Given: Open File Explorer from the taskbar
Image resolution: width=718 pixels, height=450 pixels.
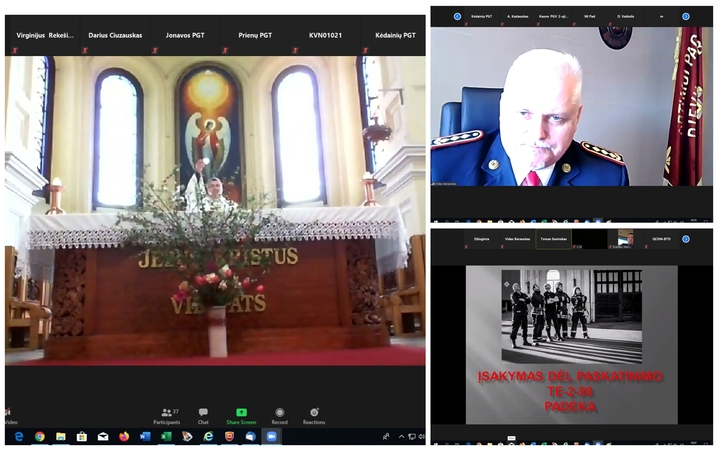Looking at the screenshot, I should coord(60,437).
